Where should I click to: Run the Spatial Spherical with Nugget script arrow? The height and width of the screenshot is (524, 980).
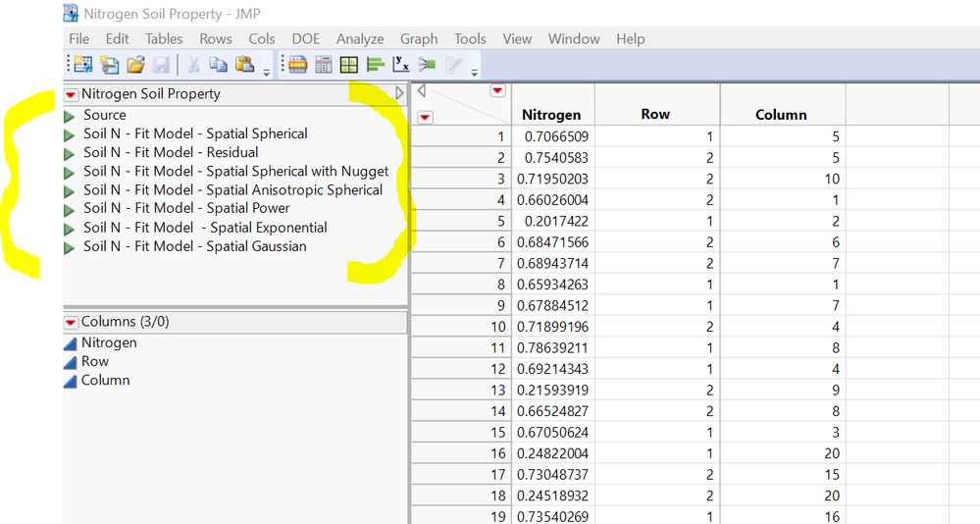tap(70, 173)
